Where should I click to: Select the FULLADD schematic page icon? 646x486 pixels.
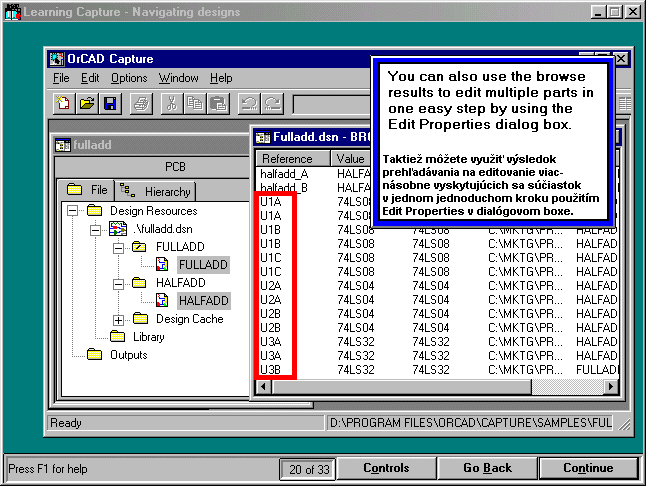coord(161,265)
